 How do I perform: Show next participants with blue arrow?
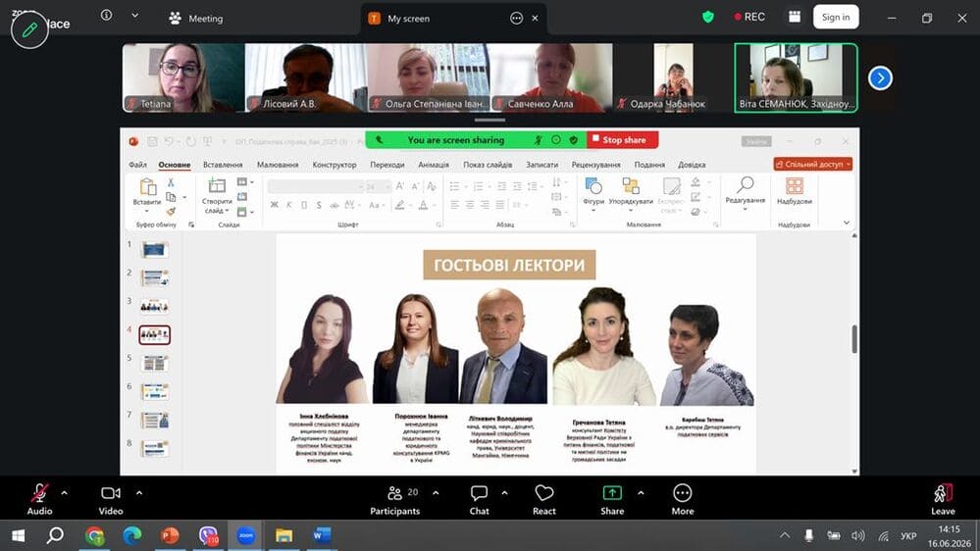880,78
